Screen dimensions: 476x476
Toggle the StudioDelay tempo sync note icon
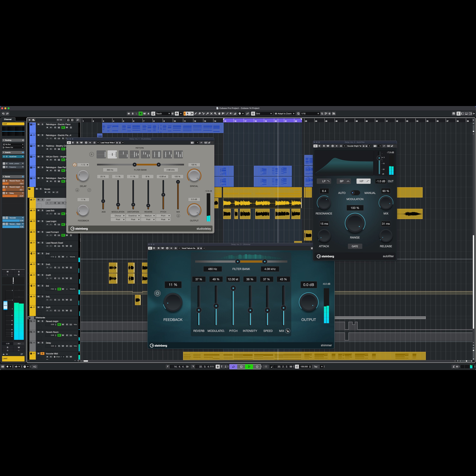pyautogui.click(x=75, y=165)
